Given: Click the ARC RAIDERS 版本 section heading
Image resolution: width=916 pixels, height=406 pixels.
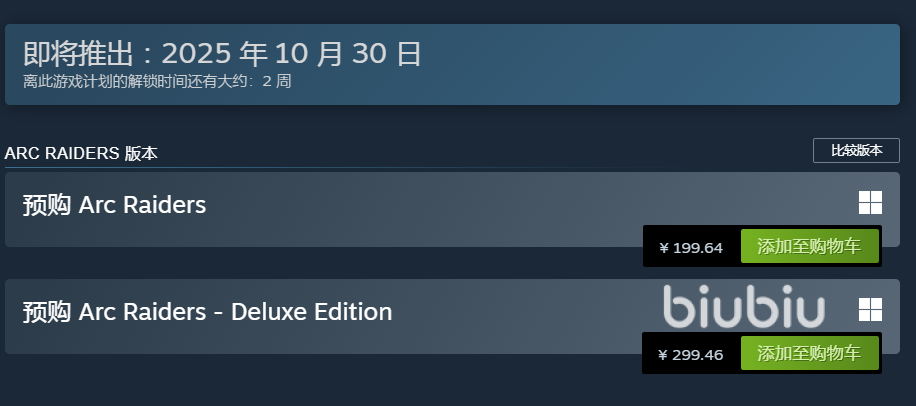Looking at the screenshot, I should pos(81,153).
